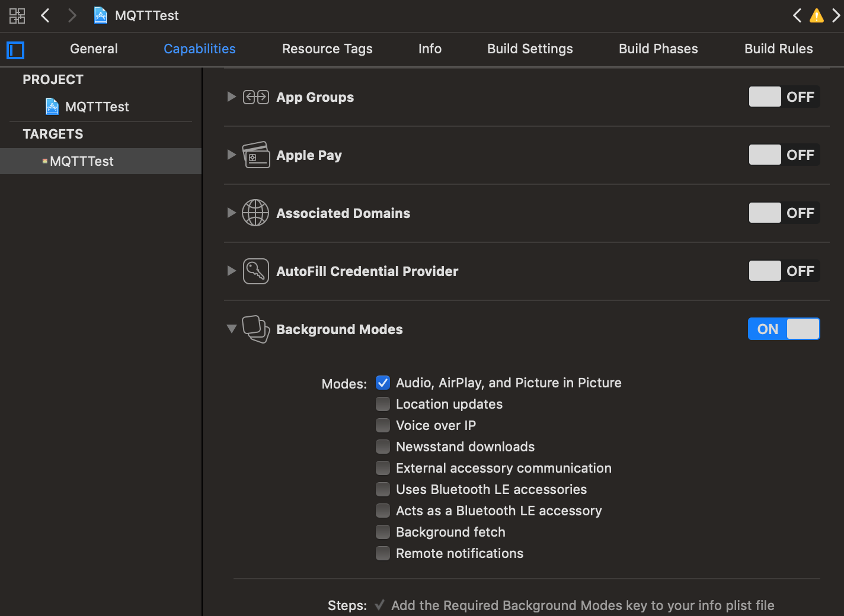This screenshot has width=844, height=616.
Task: Switch to the Build Settings tab
Action: click(x=530, y=49)
